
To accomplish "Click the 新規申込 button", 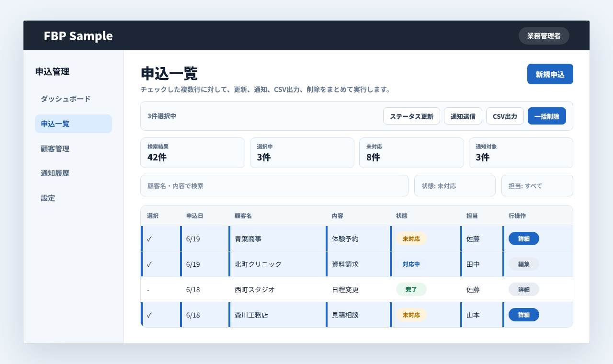I will (x=550, y=74).
